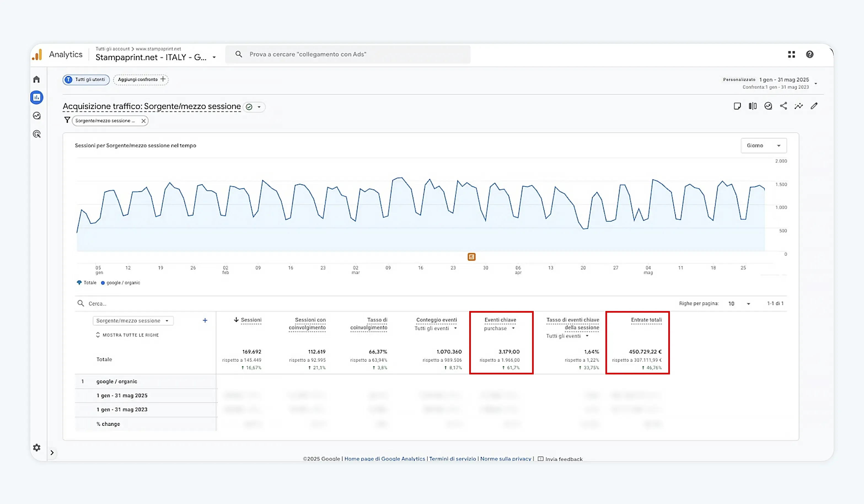Open the Home icon in sidebar
The width and height of the screenshot is (864, 504).
click(x=37, y=80)
